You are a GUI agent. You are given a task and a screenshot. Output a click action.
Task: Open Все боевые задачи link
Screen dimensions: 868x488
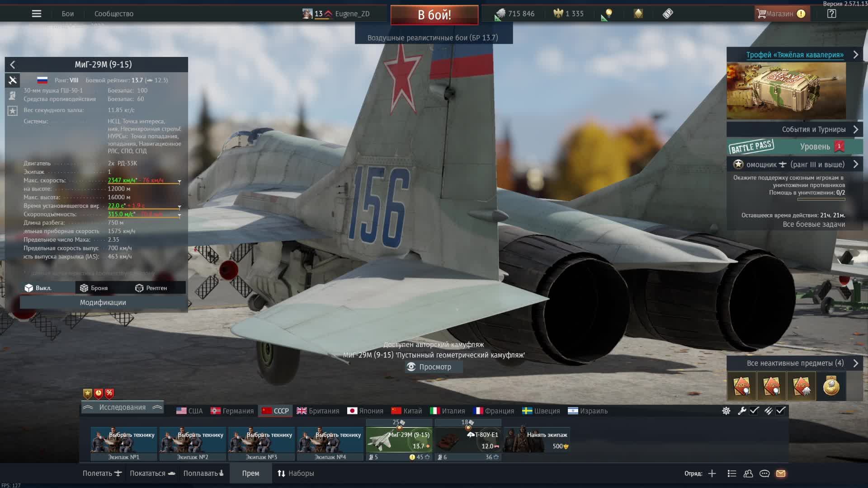pos(814,224)
